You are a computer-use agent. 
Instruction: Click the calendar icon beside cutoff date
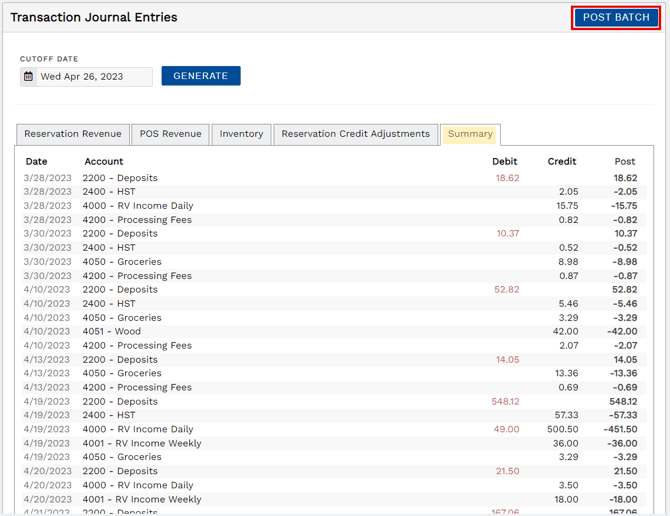coord(28,77)
